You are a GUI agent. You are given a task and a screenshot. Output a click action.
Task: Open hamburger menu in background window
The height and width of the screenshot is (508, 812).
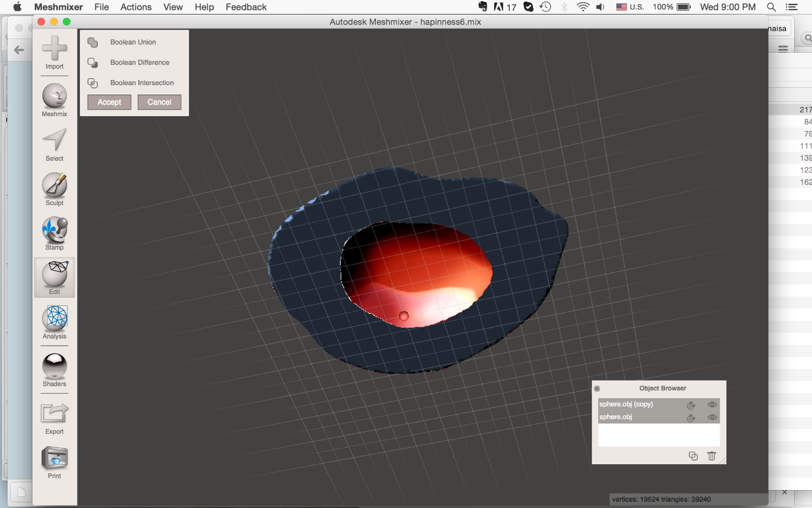click(x=783, y=49)
